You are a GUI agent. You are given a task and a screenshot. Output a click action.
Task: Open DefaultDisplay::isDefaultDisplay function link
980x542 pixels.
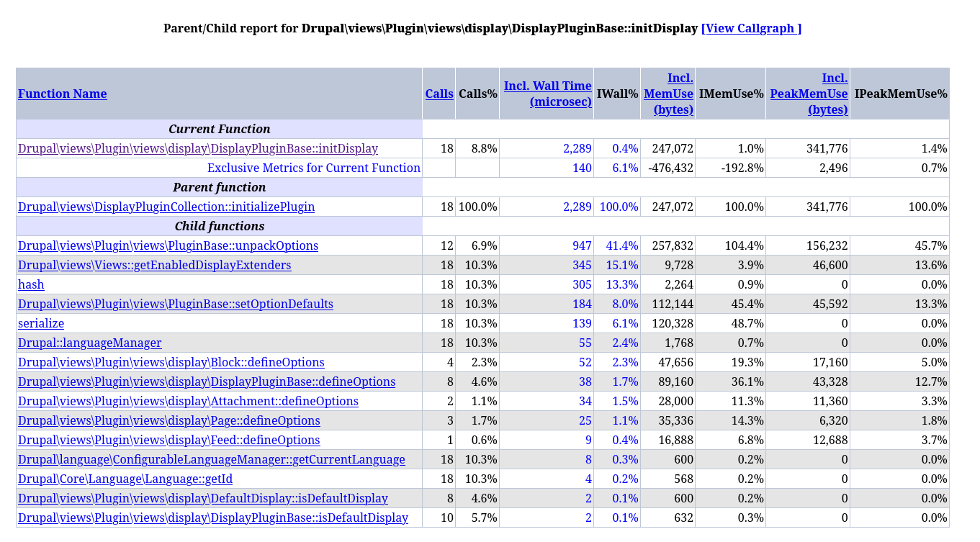[x=203, y=498]
